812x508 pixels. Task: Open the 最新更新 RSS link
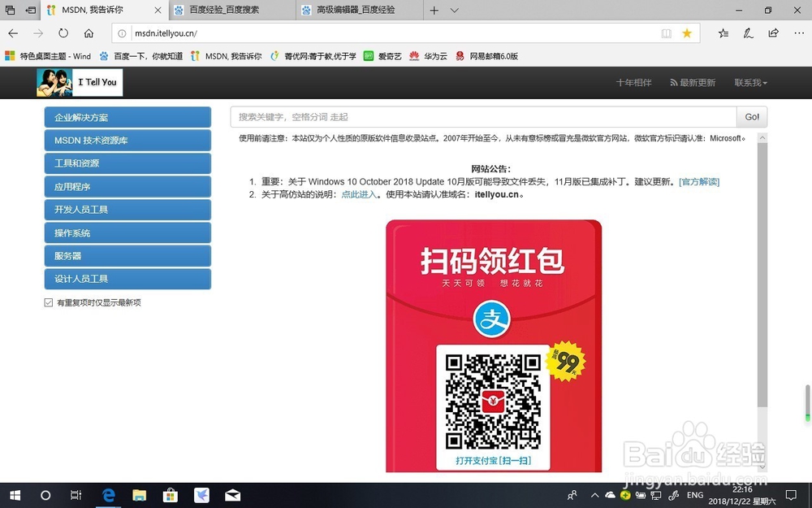coord(693,82)
